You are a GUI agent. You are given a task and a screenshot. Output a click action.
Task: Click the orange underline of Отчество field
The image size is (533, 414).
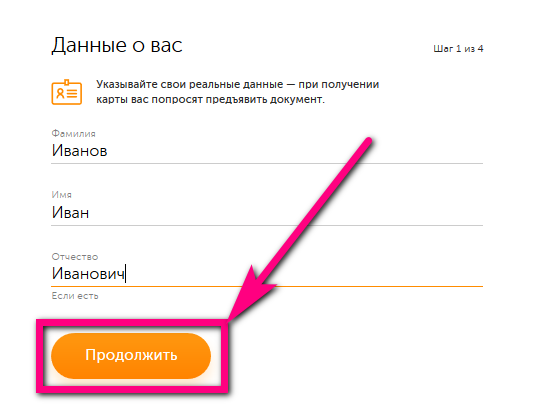point(267,287)
